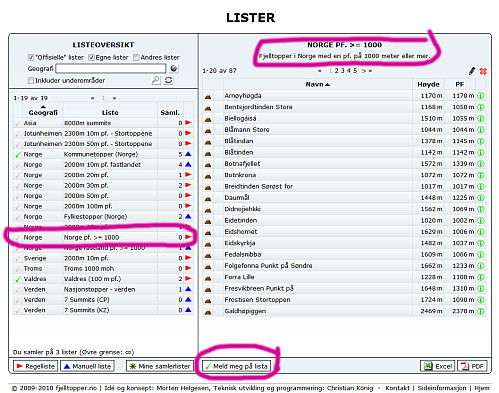This screenshot has width=499, height=393.
Task: Open the Sideinformasjon footer link
Action: pos(442,388)
